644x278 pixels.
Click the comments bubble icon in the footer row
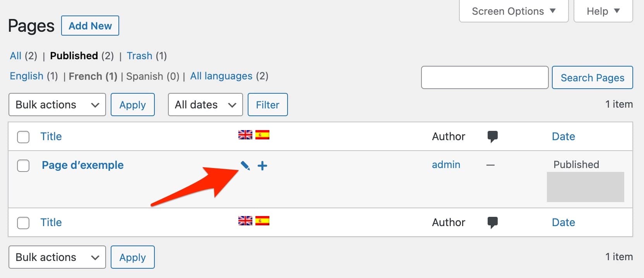(493, 222)
